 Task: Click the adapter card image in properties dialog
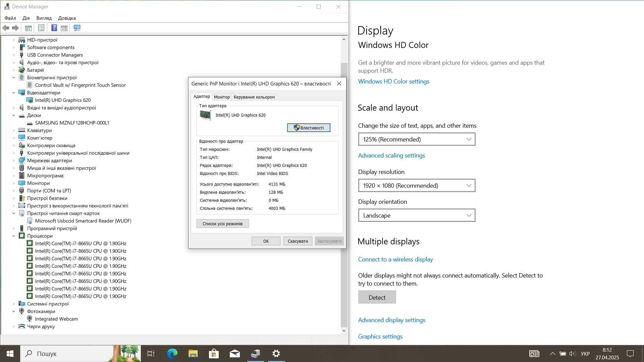click(x=206, y=115)
